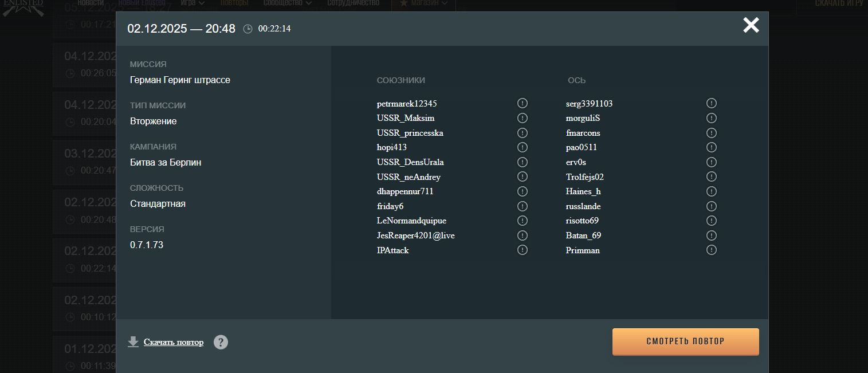Click exclamation icon next to friday6
This screenshot has width=868, height=373.
point(522,206)
